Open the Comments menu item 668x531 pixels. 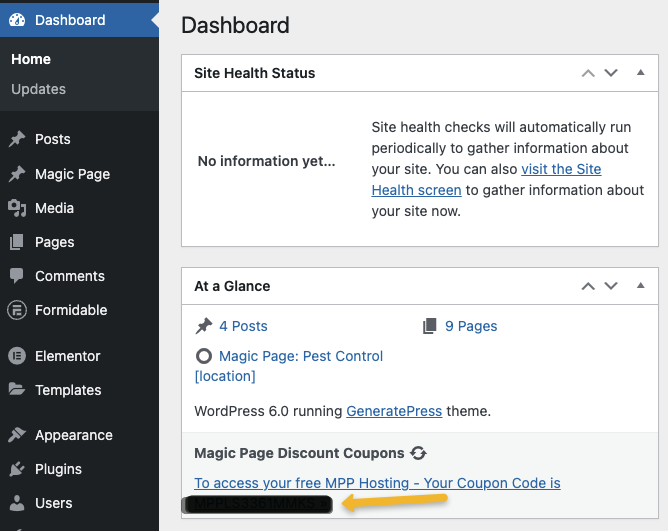coord(69,276)
